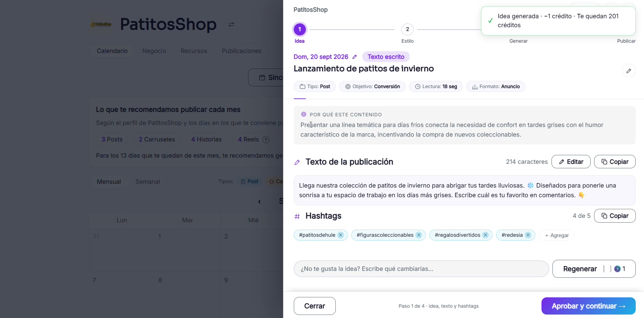The image size is (644, 318).
Task: Remove the #regalosdivertidos hashtag
Action: [x=485, y=235]
